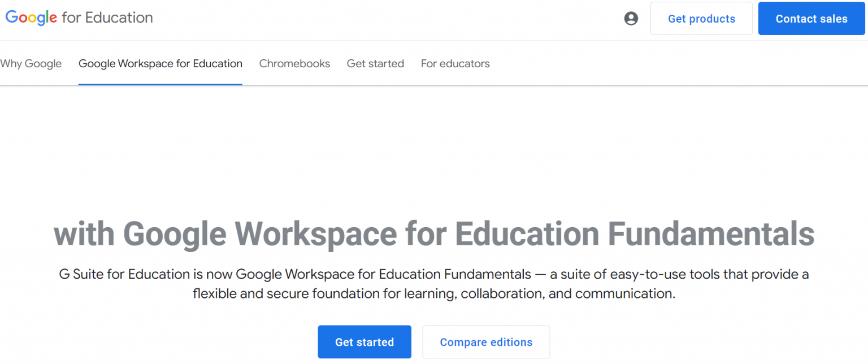Explore Chromebooks from the top navigation
868x364 pixels.
coord(294,63)
